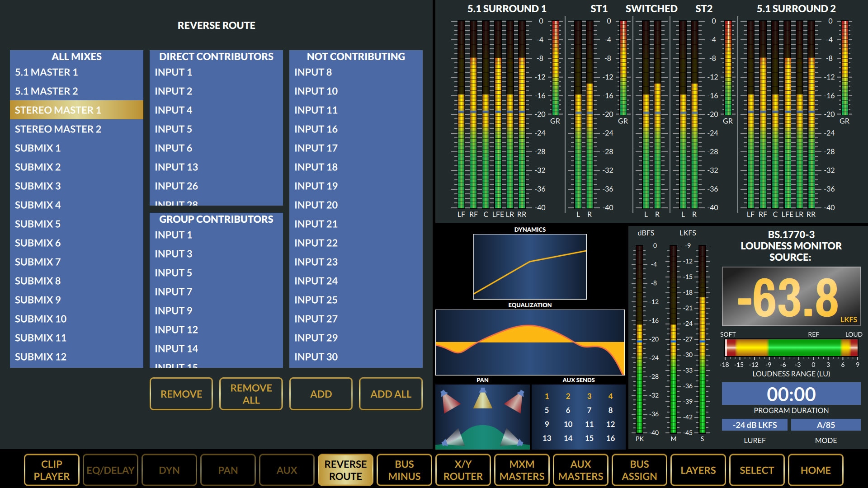
Task: Open the AUX tab in bottom bar
Action: (287, 470)
